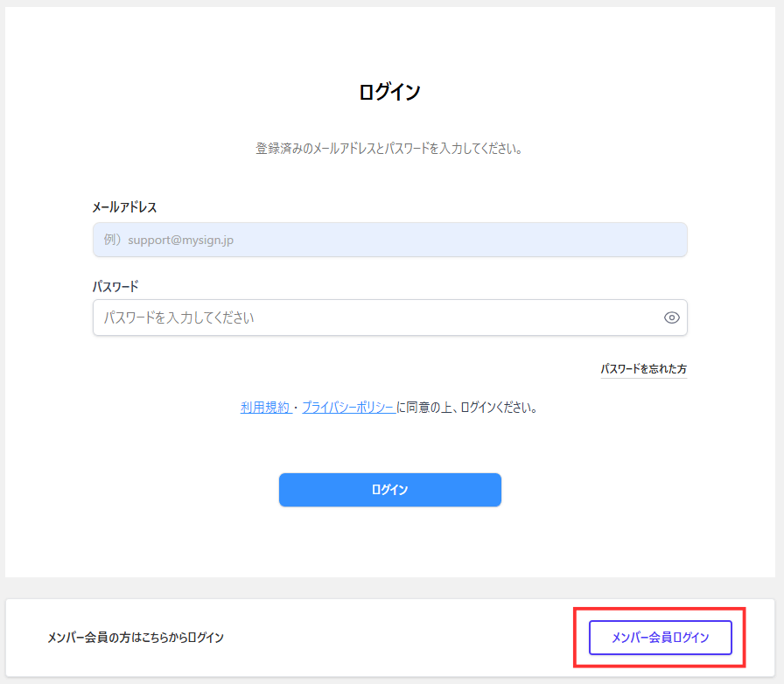The width and height of the screenshot is (784, 684).
Task: Click the パスワード field label
Action: 115,287
